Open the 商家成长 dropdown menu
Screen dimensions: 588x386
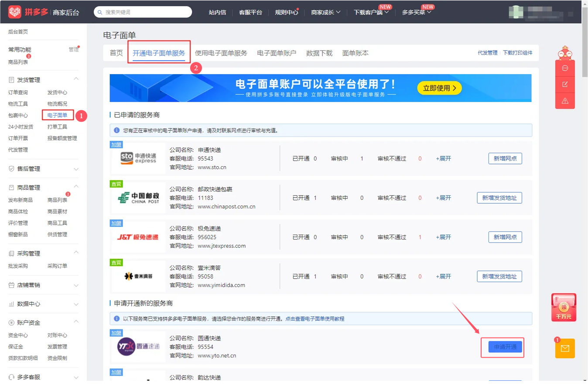click(325, 12)
